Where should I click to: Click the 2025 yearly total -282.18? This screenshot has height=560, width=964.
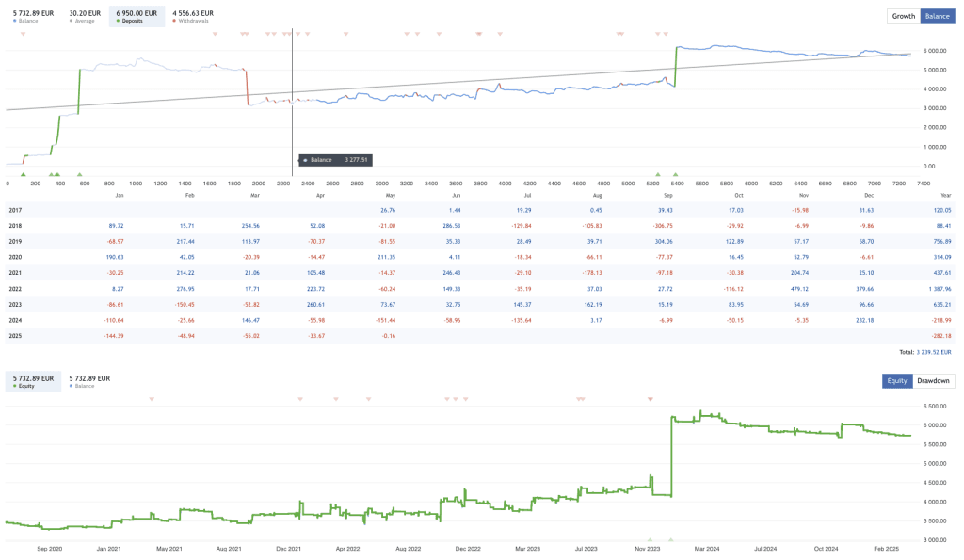point(940,334)
